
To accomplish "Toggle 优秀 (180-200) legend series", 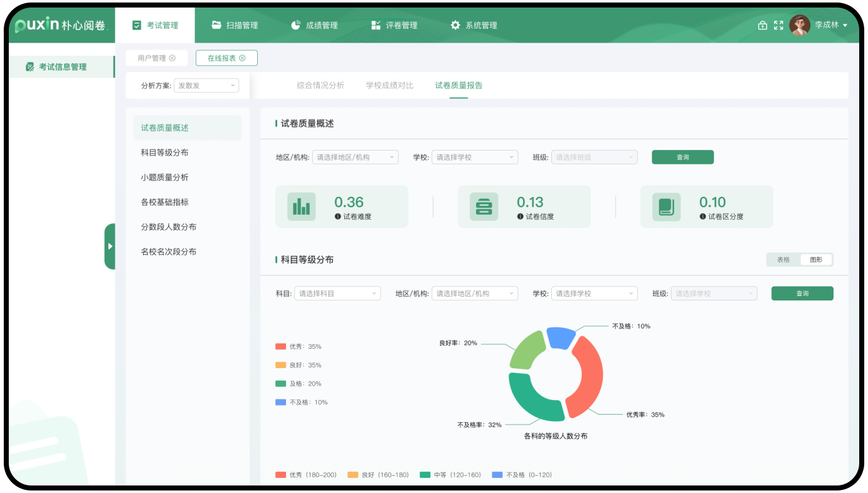I will point(295,475).
